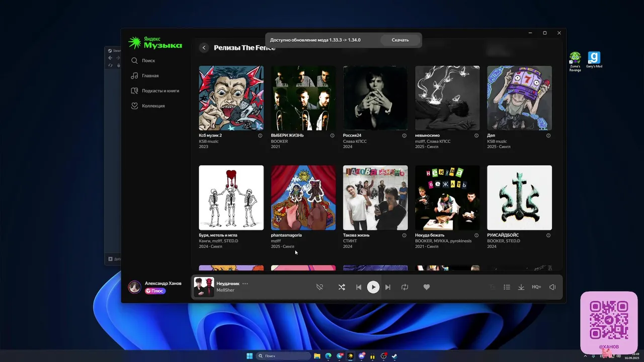Open artist link KSB muzic under Ксб музик 2
This screenshot has width=644, height=362.
pyautogui.click(x=209, y=141)
